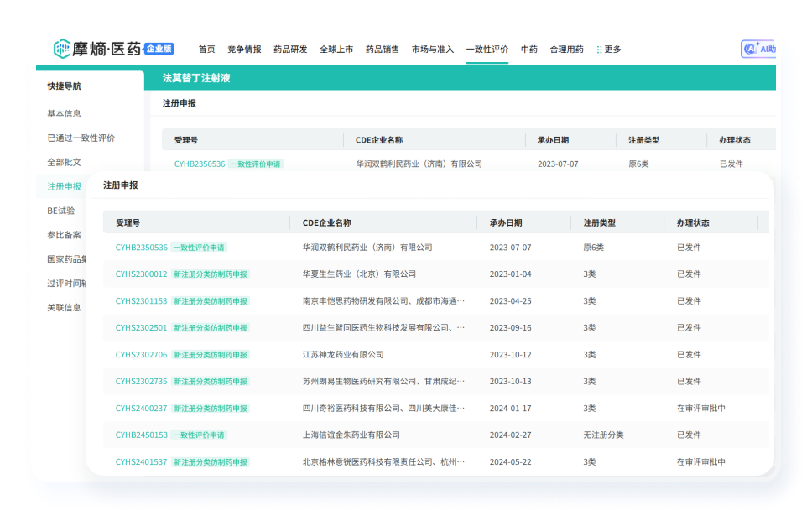Jump to 基本信息 in quick navigation
The width and height of the screenshot is (812, 511).
[x=65, y=113]
